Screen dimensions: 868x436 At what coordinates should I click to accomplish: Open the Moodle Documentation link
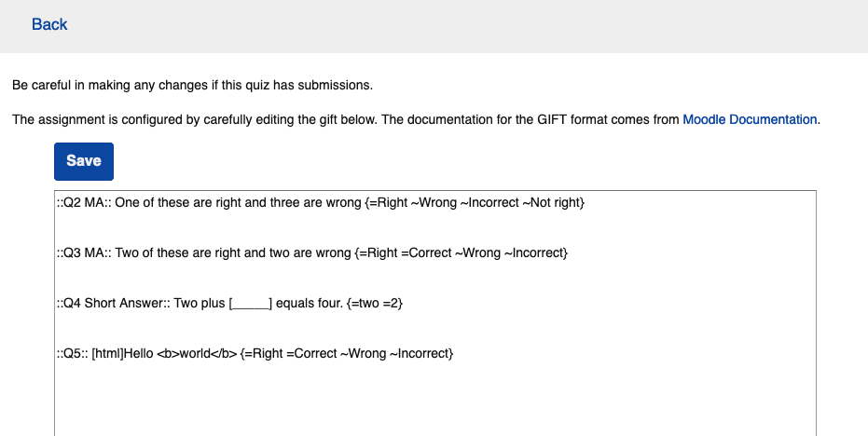[750, 119]
